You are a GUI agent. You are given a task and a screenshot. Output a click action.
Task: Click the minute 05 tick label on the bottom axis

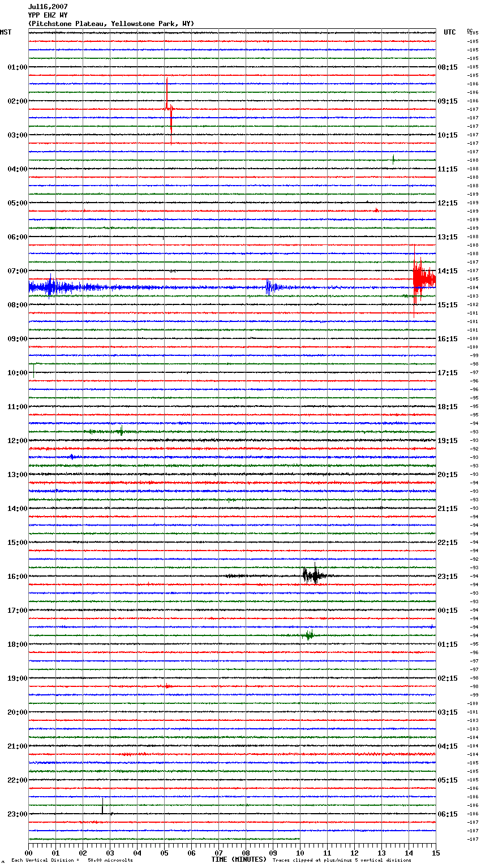pyautogui.click(x=164, y=853)
